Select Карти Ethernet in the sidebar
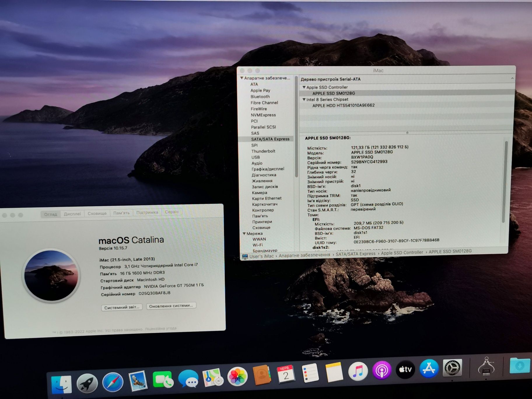This screenshot has height=399, width=532. pos(267,198)
